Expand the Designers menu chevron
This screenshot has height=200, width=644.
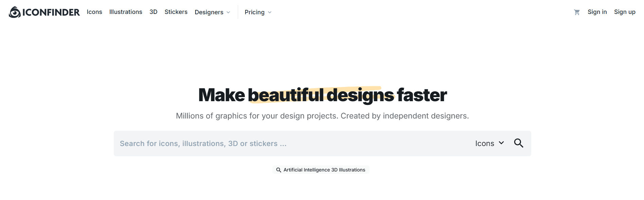228,13
